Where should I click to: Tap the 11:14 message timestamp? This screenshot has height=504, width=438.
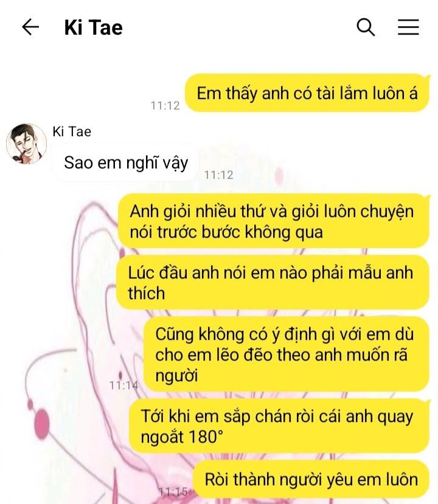pos(124,385)
